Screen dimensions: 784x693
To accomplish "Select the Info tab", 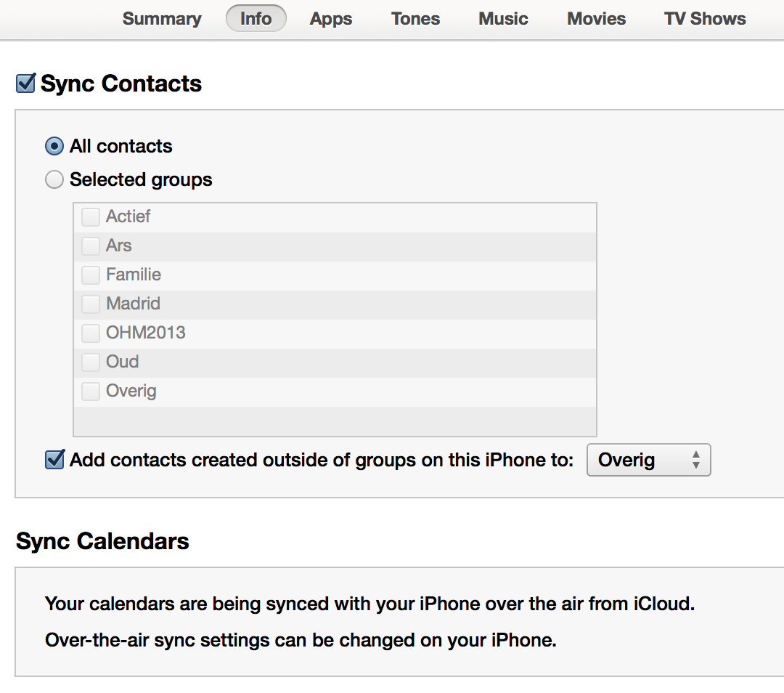I will [256, 18].
